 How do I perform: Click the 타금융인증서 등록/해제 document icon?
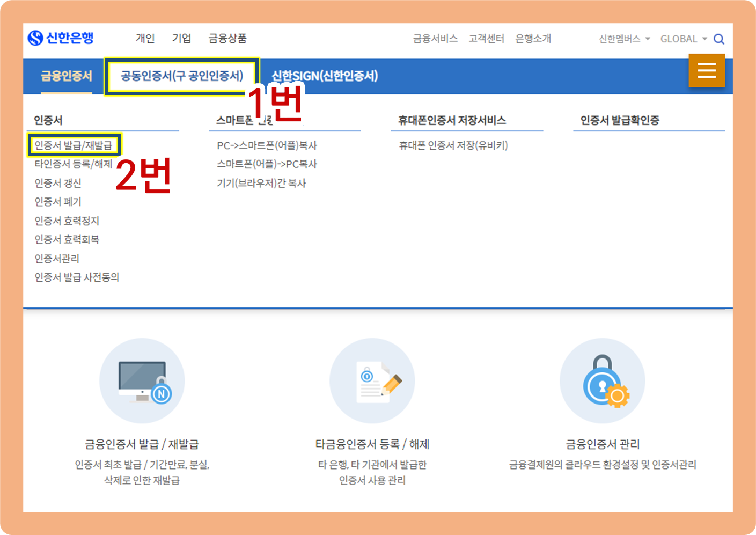click(x=372, y=380)
